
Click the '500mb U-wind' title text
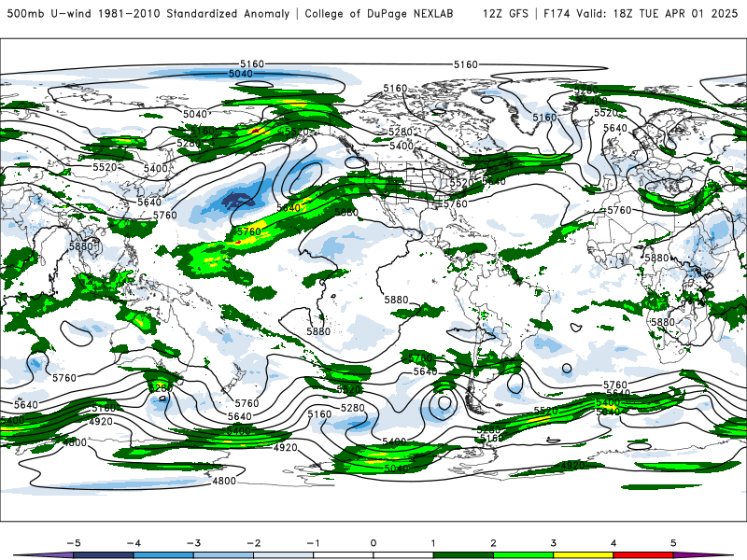click(49, 13)
